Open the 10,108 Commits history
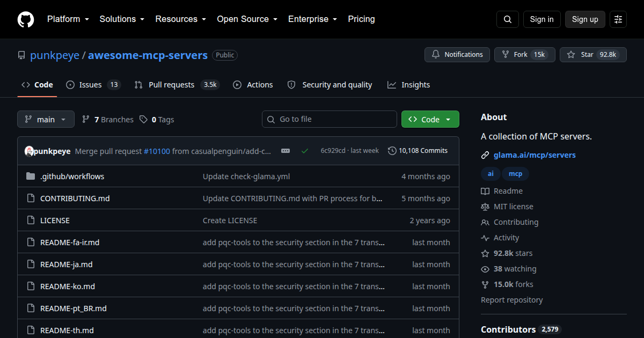Viewport: 644px width, 338px height. tap(418, 151)
